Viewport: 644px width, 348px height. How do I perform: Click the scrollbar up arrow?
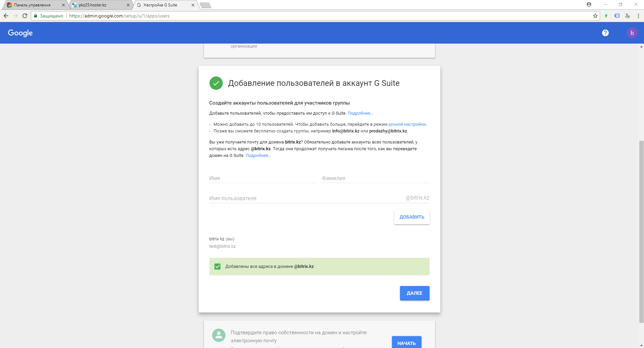pos(641,47)
